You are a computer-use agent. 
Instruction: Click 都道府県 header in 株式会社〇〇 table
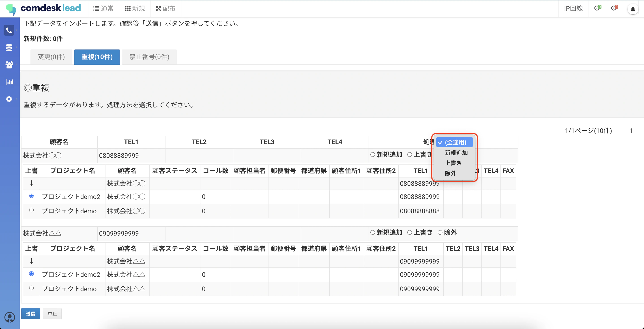pos(314,171)
